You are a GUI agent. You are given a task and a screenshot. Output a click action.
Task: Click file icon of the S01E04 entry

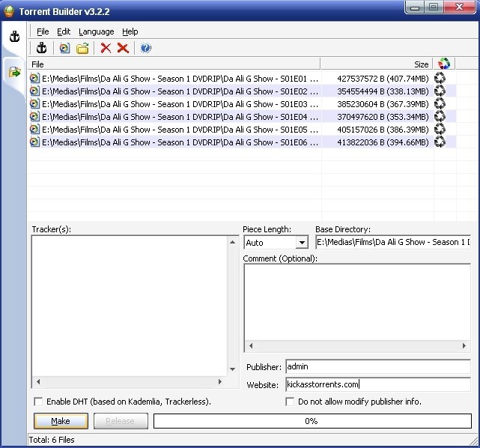(x=34, y=117)
